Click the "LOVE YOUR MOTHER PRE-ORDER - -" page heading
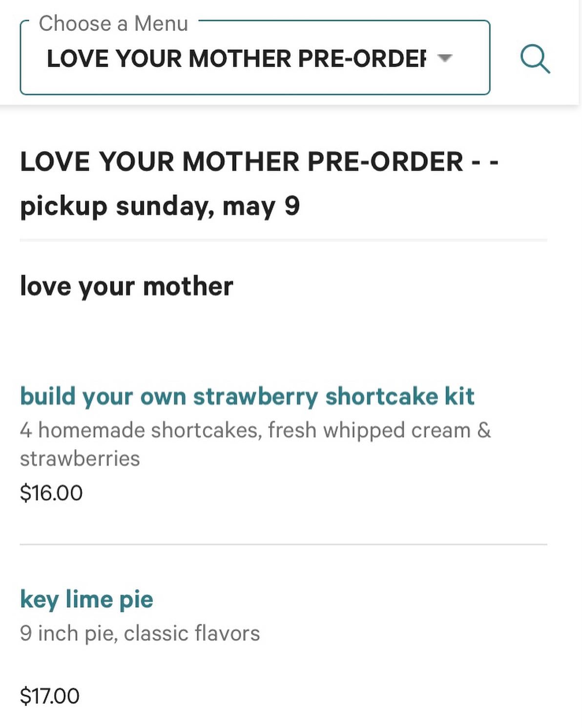 tap(259, 161)
